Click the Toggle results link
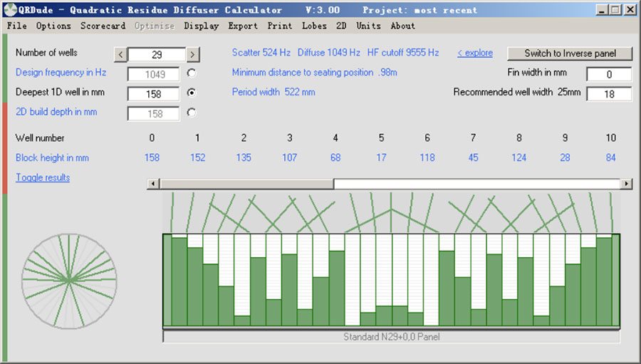 point(43,177)
